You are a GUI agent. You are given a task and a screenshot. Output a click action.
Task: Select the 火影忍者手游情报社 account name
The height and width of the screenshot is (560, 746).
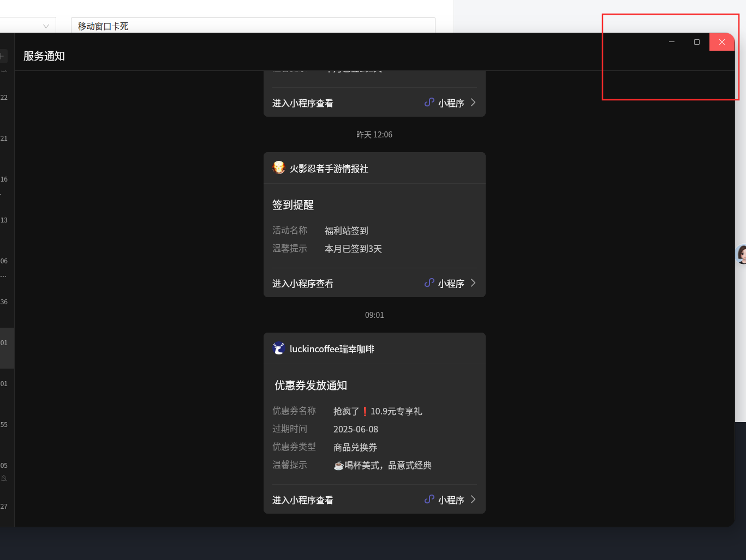329,168
